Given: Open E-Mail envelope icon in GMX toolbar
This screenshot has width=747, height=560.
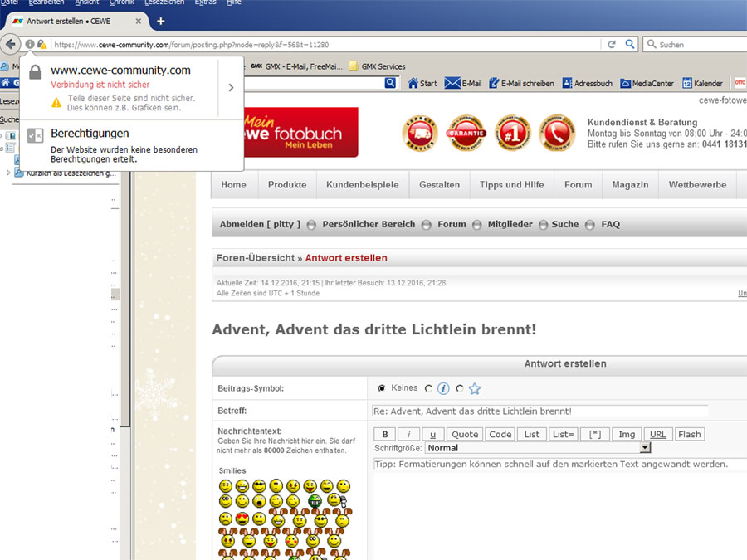Looking at the screenshot, I should coord(452,83).
